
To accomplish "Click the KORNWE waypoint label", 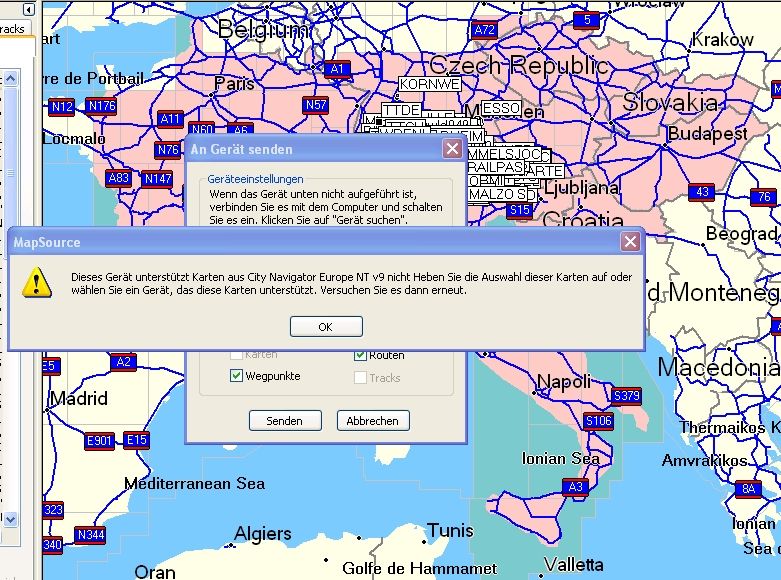I will coord(430,85).
